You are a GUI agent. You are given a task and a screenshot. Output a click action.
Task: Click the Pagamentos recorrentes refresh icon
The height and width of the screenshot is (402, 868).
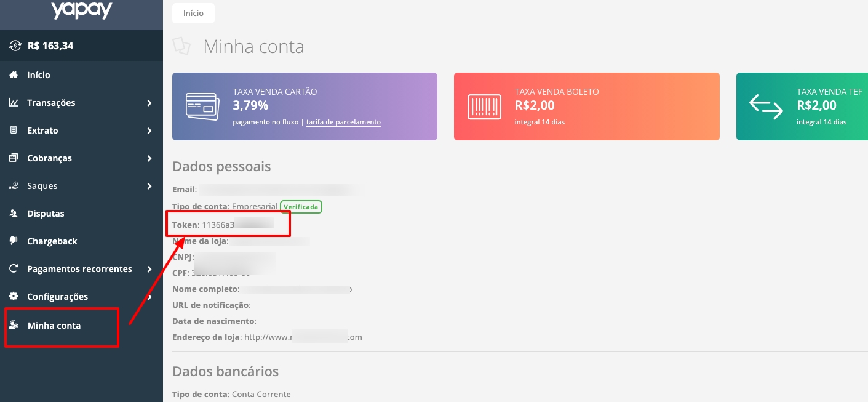tap(14, 269)
